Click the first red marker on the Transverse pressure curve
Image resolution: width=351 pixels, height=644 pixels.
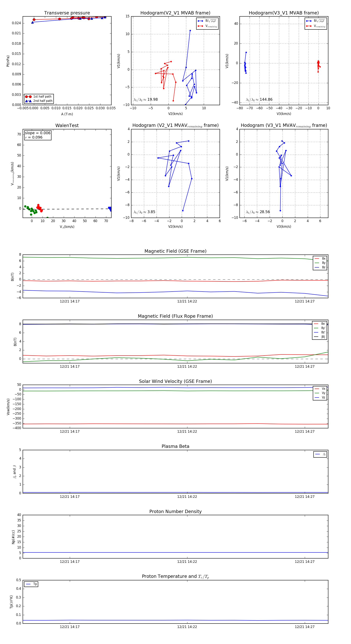point(34,20)
